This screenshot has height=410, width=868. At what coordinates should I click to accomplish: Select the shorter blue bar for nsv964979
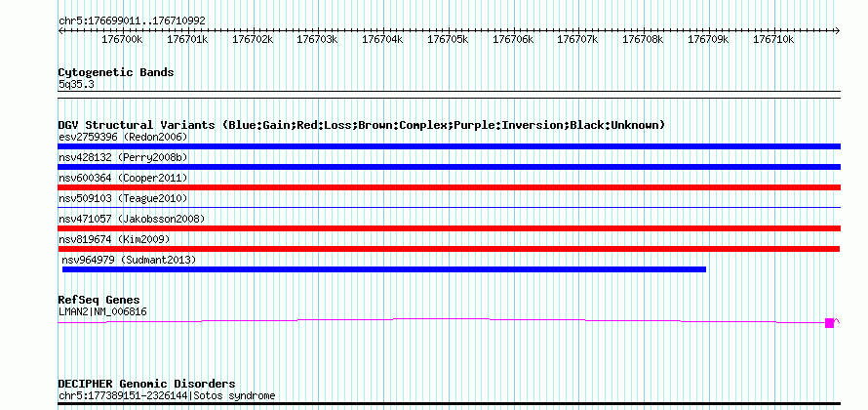tap(384, 269)
